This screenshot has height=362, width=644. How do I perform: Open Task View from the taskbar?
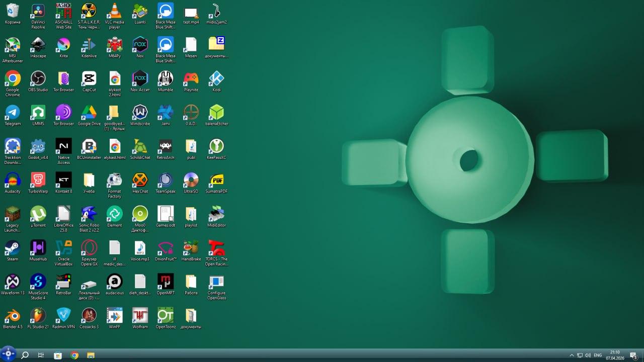(x=41, y=355)
